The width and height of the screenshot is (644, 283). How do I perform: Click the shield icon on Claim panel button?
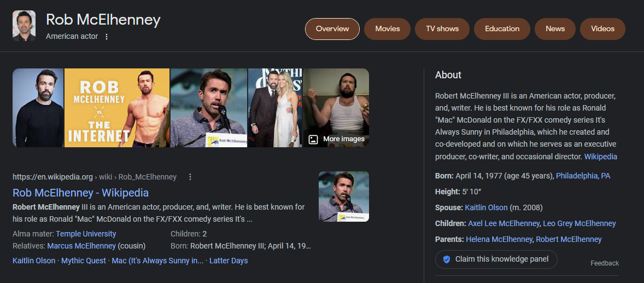(447, 259)
